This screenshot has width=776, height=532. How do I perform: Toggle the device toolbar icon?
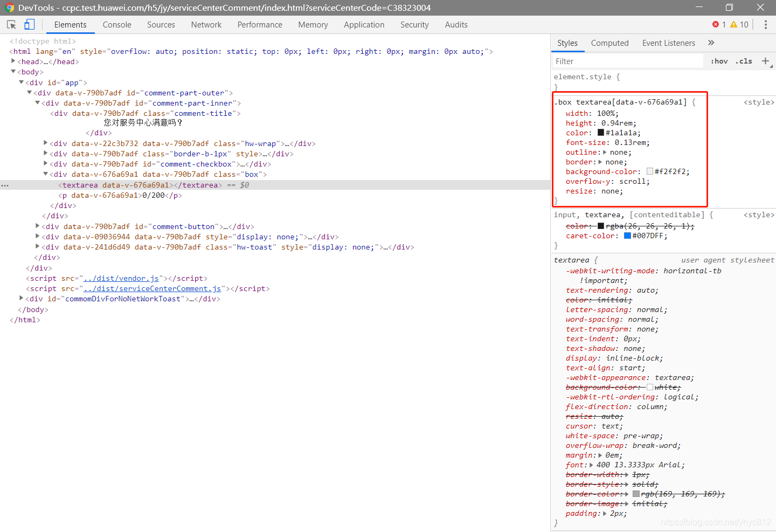point(29,25)
